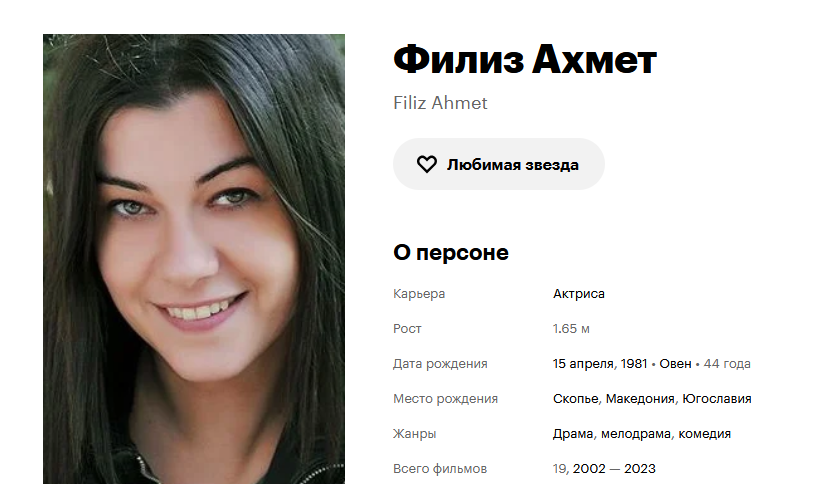Open the Македония country link
Screen dimensions: 839x498
click(x=639, y=399)
